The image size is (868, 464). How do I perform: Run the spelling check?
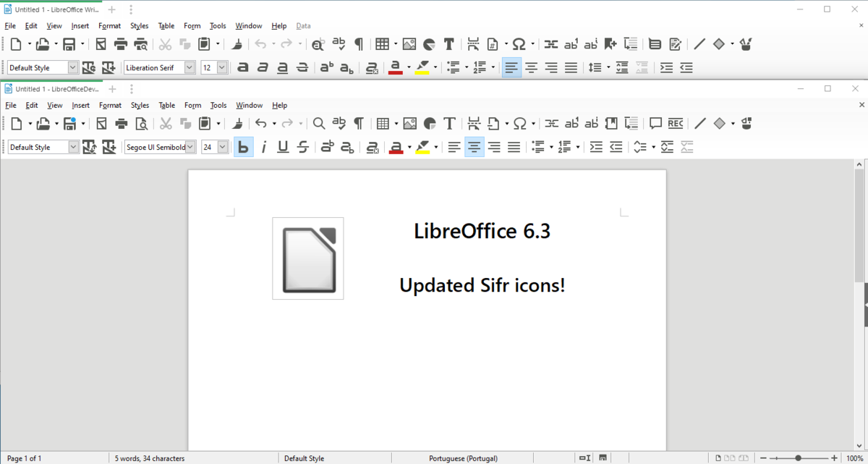pyautogui.click(x=339, y=123)
